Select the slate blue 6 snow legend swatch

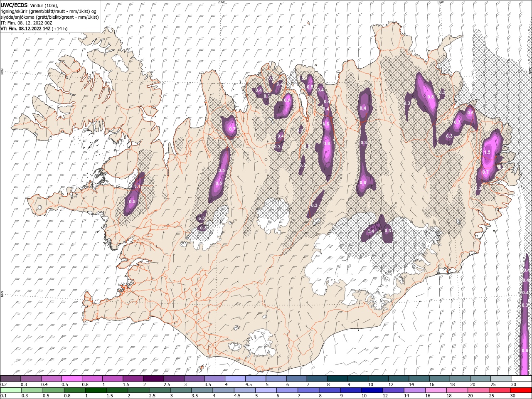pos(296,379)
